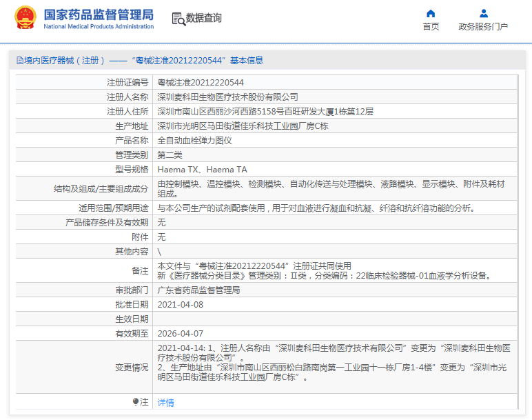Select product name 全自动血栓弹力图仪
The image size is (532, 420).
pos(194,141)
